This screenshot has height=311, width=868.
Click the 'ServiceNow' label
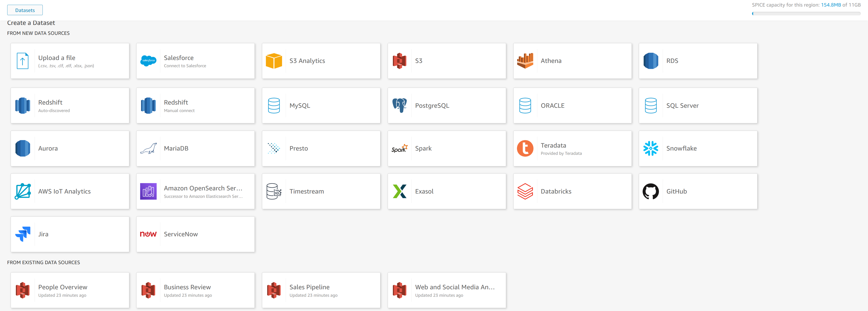(x=181, y=234)
